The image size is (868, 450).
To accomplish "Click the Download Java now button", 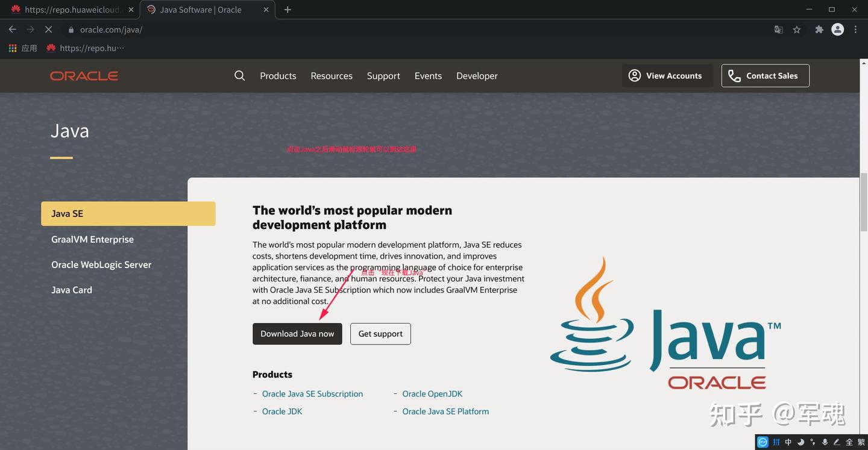I will pos(297,334).
